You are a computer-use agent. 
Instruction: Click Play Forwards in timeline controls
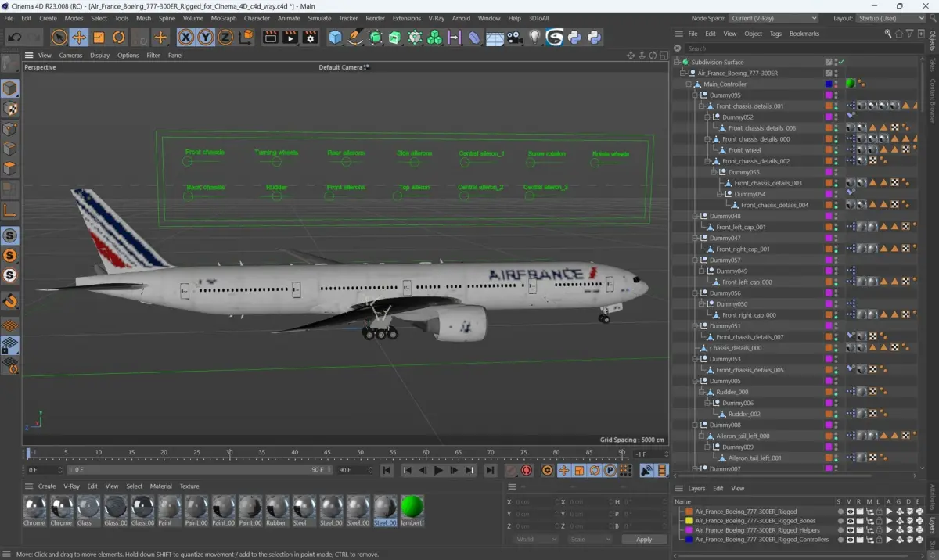438,470
